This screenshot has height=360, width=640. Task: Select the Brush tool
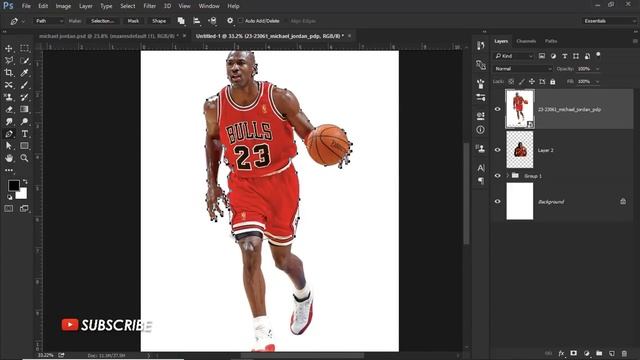click(x=24, y=85)
